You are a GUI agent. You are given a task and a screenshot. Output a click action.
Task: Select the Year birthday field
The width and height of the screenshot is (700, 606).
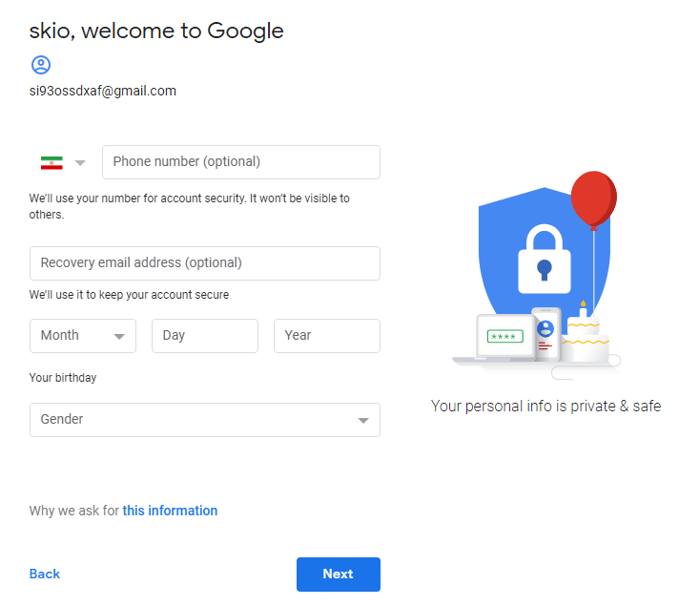327,336
